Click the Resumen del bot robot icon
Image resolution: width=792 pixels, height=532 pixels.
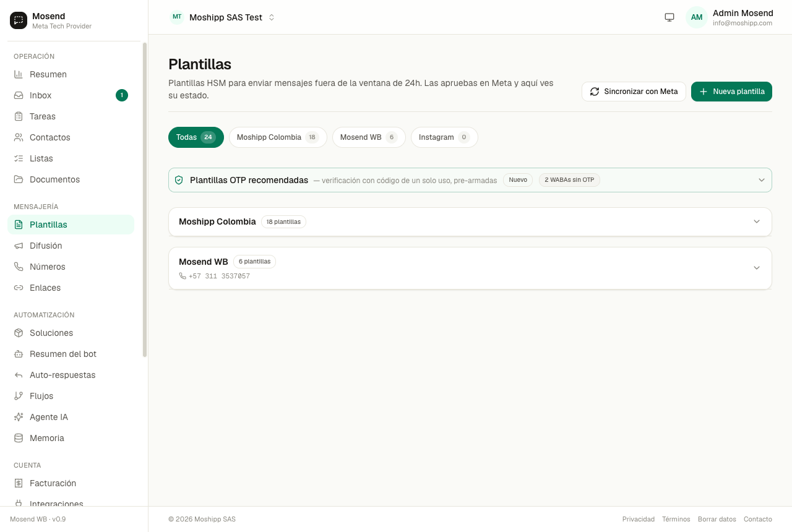[19, 354]
